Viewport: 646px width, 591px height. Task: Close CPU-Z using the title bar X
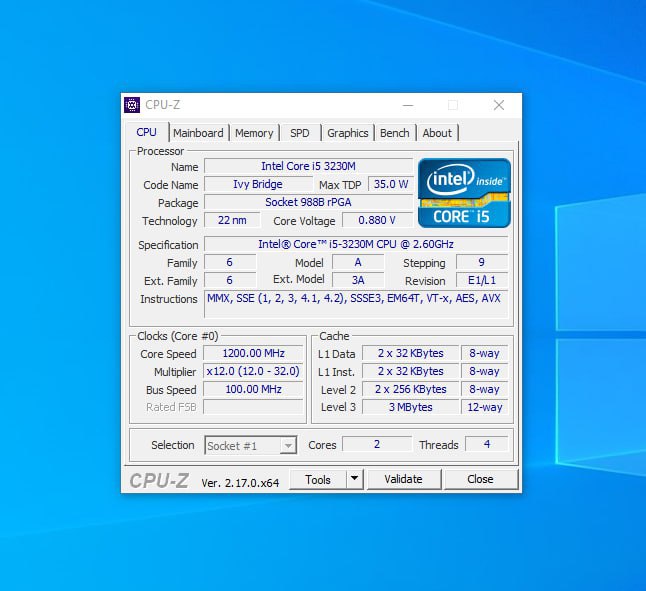tap(499, 105)
